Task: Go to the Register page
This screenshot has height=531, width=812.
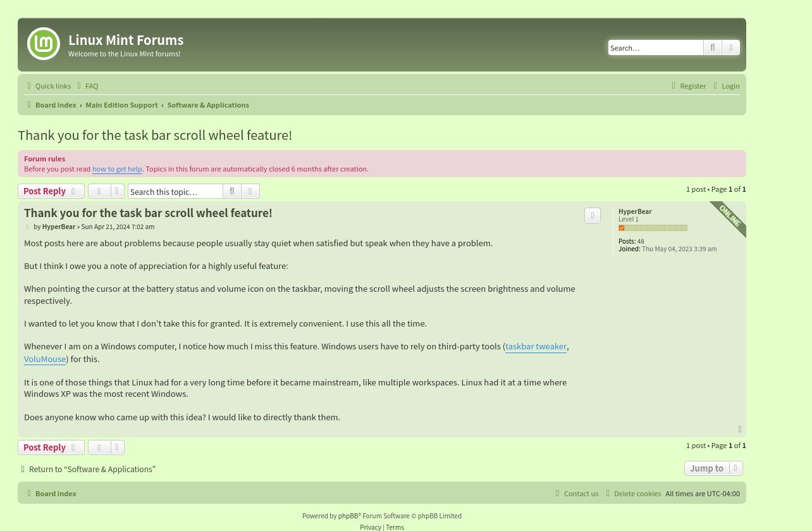Action: (688, 86)
